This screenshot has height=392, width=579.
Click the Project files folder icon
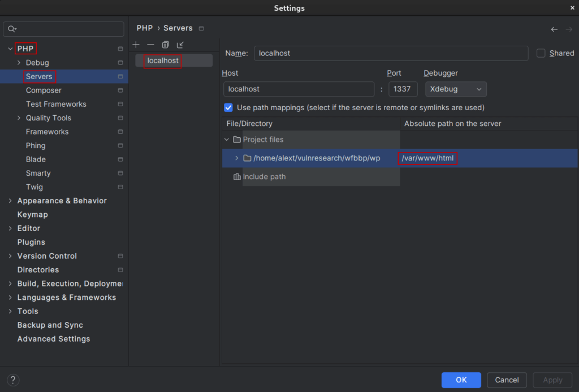[x=237, y=140]
